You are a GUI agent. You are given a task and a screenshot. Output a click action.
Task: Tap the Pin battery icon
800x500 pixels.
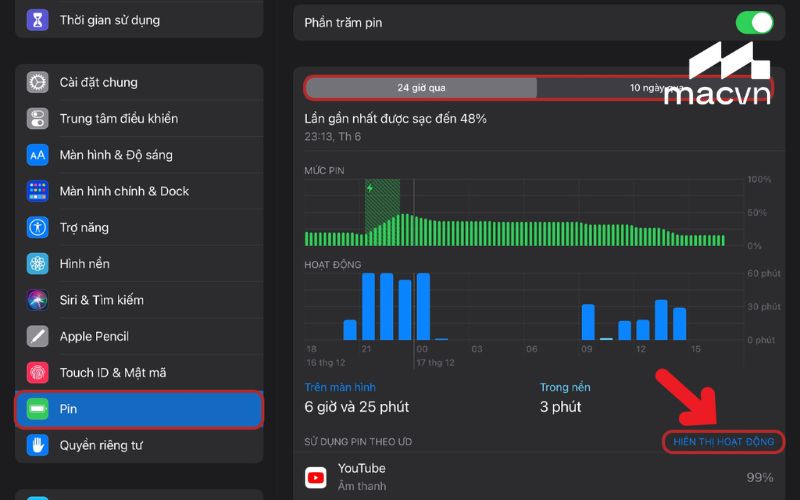[x=37, y=409]
